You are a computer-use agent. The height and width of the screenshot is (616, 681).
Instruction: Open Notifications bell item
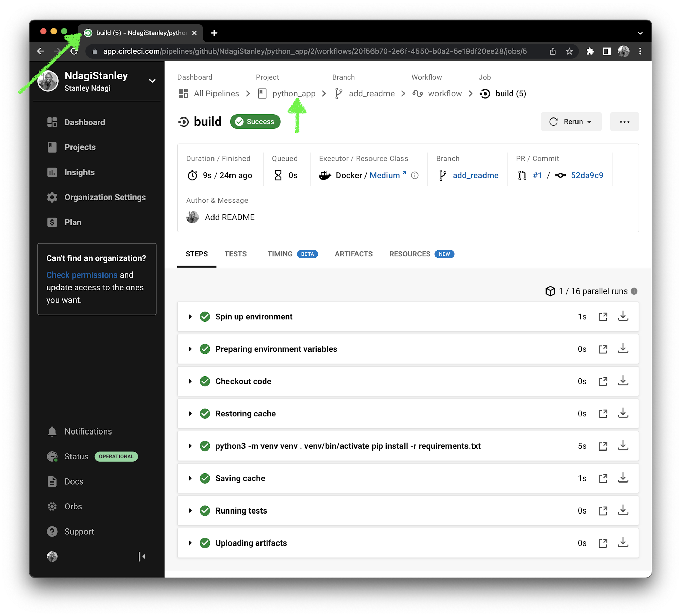tap(79, 431)
